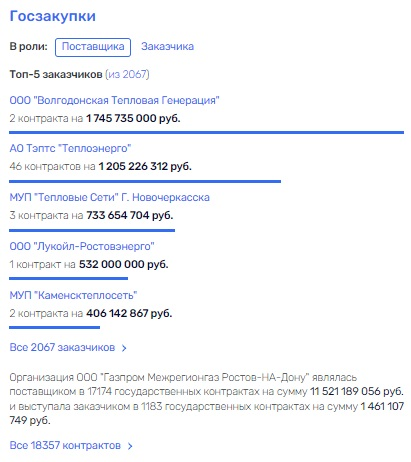Open ООО "Лукойл-Ростовэнерго" link
Image resolution: width=411 pixels, height=462 pixels.
tap(82, 246)
